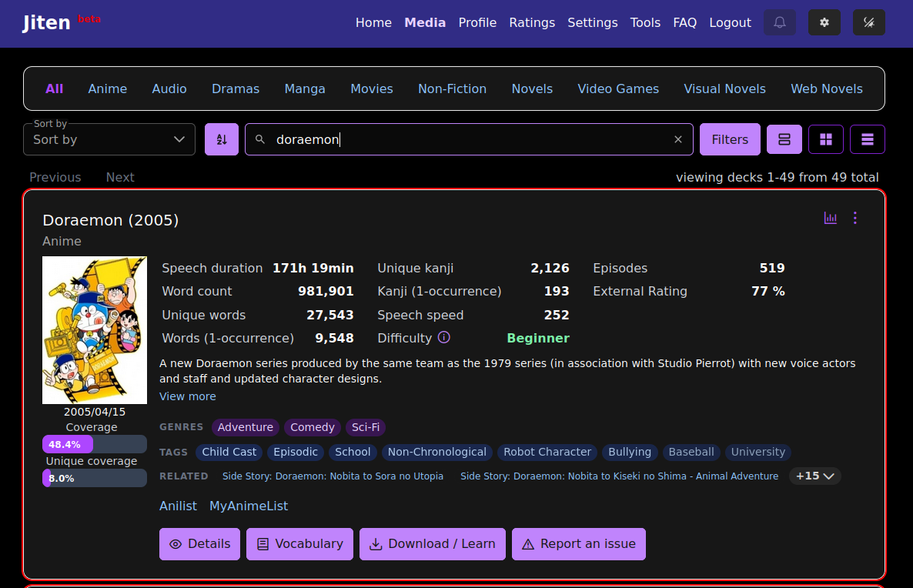Expand description with View more
The height and width of the screenshot is (588, 913).
coord(187,396)
